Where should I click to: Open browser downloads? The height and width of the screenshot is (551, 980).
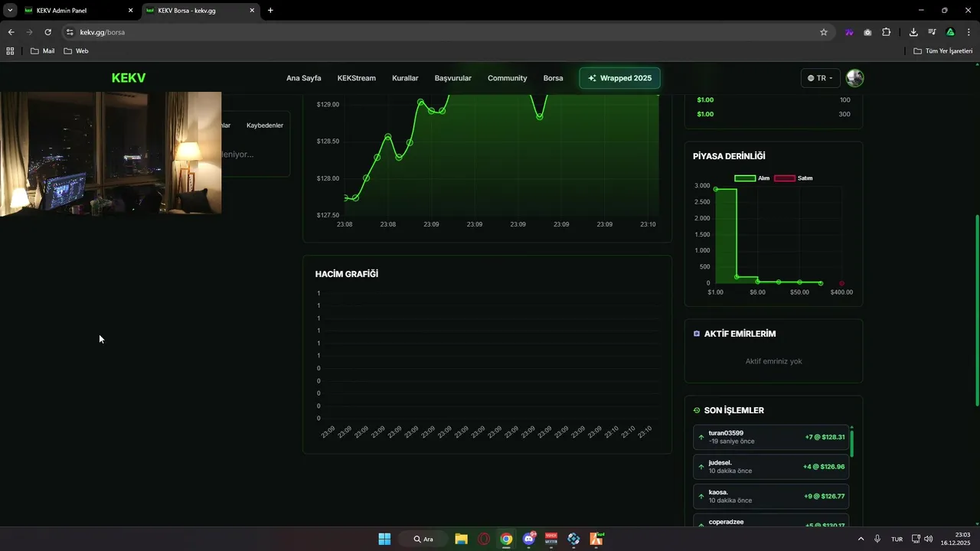pyautogui.click(x=913, y=32)
